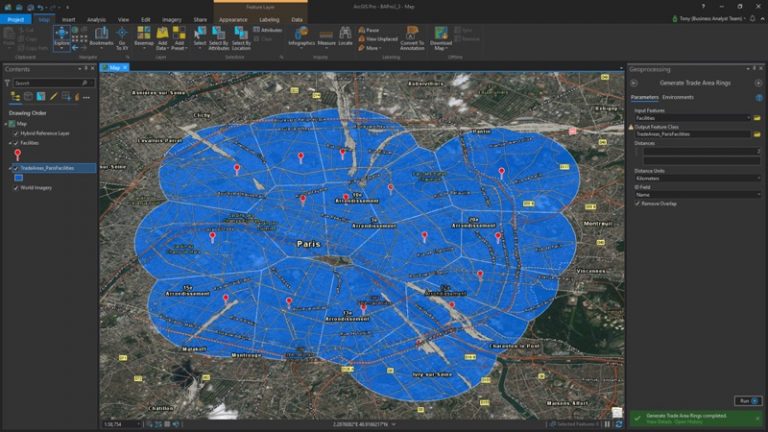Activate the Explore navigation tool

(x=62, y=38)
